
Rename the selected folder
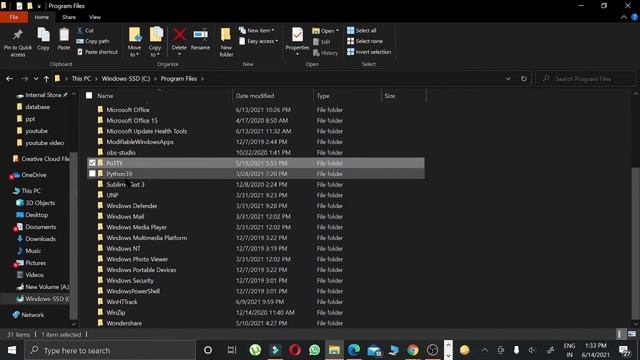200,40
